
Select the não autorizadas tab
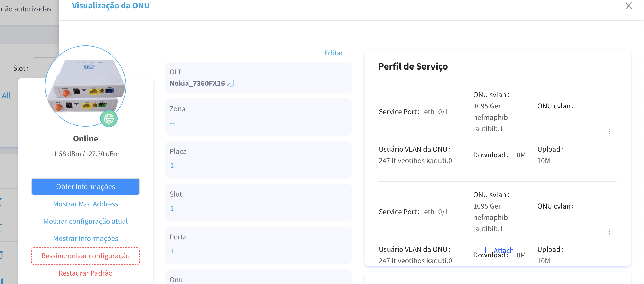(26, 9)
